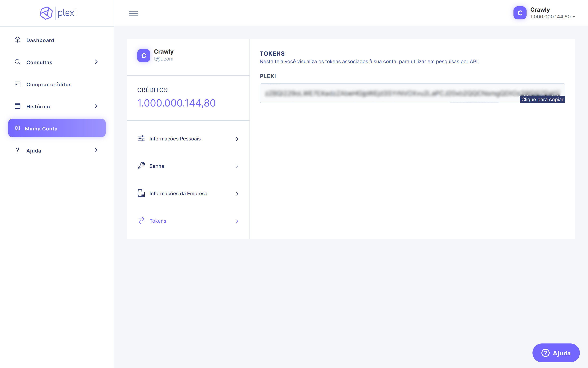Viewport: 588px width, 368px height.
Task: Select Minha Conta in the sidebar
Action: coord(57,128)
